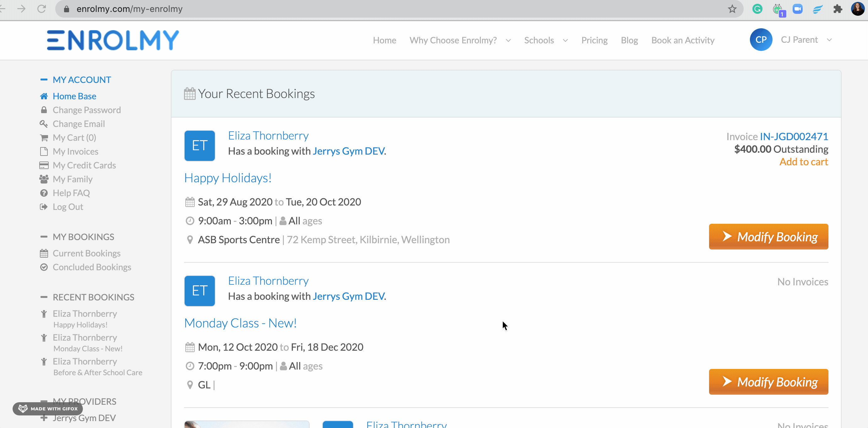Add the $400.00 invoice to cart

(804, 162)
